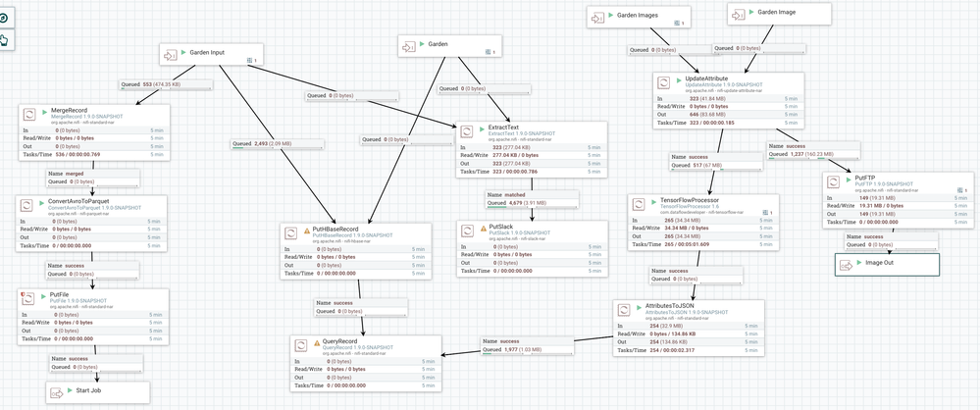
Task: Select the 'matched' connection with 4,679 queued
Action: click(x=532, y=199)
